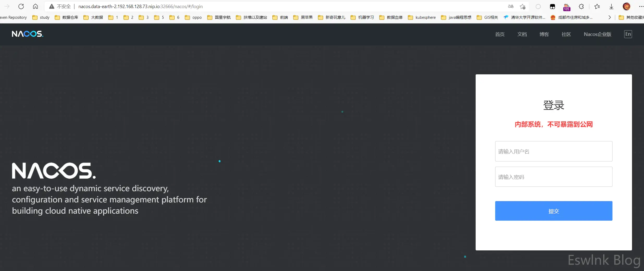This screenshot has height=271, width=644.
Task: Click the password input field
Action: pos(554,177)
